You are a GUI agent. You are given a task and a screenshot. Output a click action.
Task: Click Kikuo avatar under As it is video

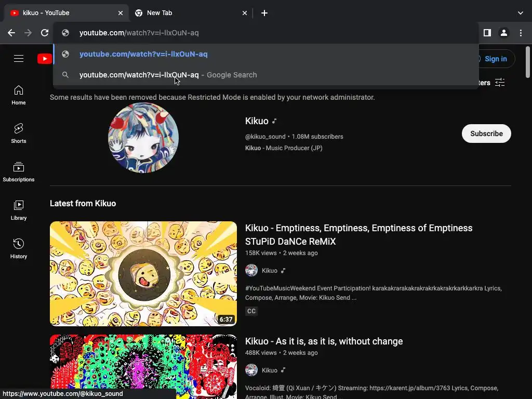click(251, 370)
